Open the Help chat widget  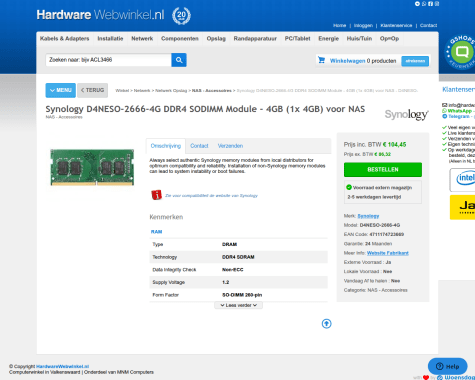pos(447,366)
